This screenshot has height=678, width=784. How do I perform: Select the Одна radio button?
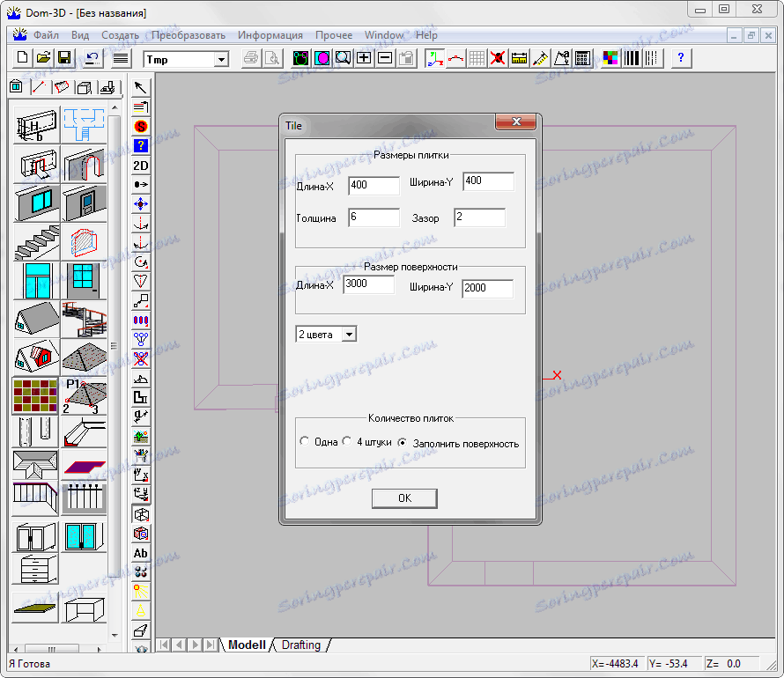click(x=305, y=442)
